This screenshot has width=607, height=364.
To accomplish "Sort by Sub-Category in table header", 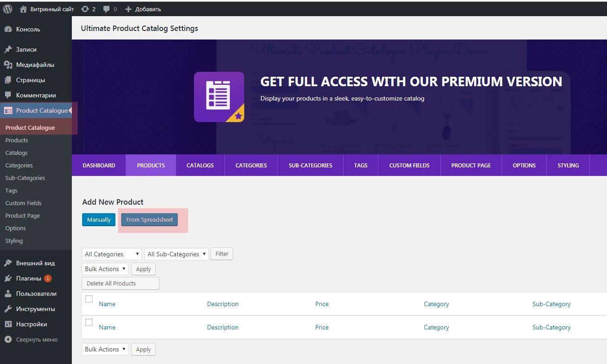I will 552,304.
